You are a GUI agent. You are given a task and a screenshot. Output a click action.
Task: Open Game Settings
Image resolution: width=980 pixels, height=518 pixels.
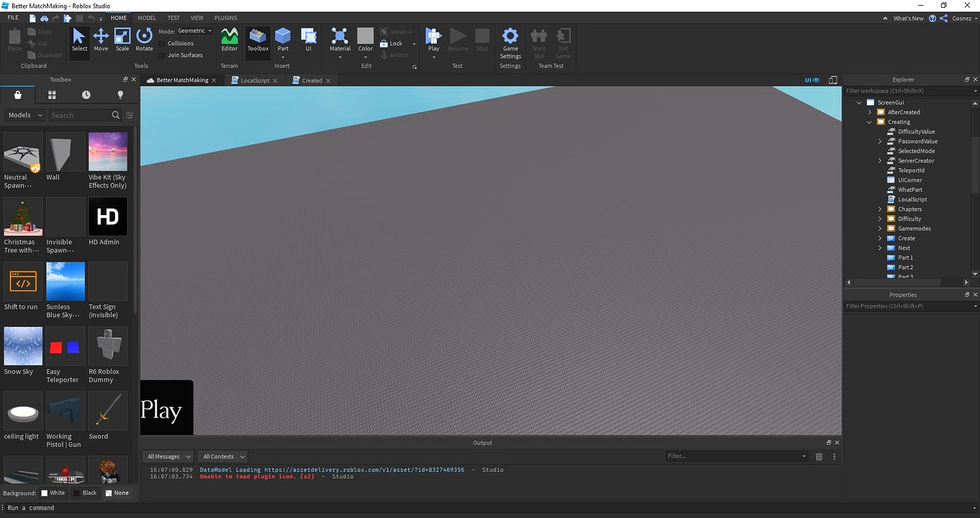pos(510,43)
